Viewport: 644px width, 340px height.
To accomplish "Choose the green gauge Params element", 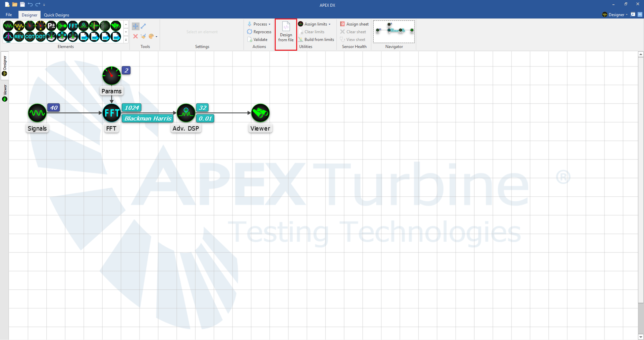I will (30, 26).
